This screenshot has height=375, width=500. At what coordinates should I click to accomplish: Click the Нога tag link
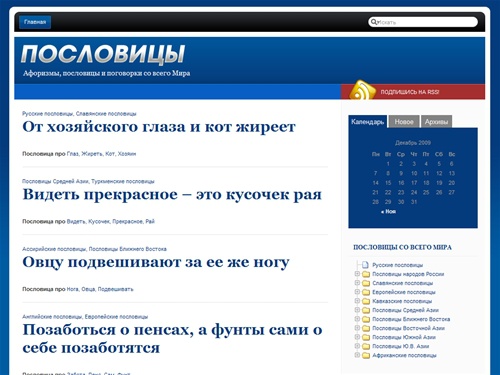pos(73,289)
